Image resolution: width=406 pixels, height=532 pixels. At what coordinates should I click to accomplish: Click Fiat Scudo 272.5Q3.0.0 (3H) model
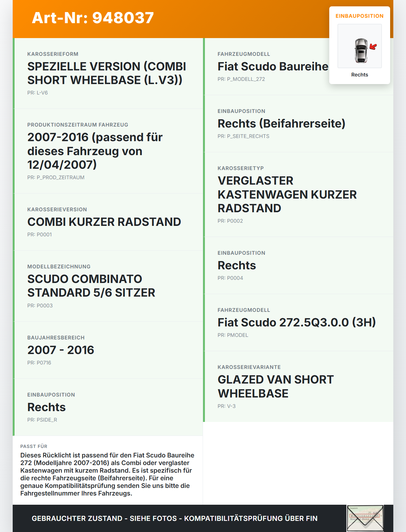pos(297,323)
